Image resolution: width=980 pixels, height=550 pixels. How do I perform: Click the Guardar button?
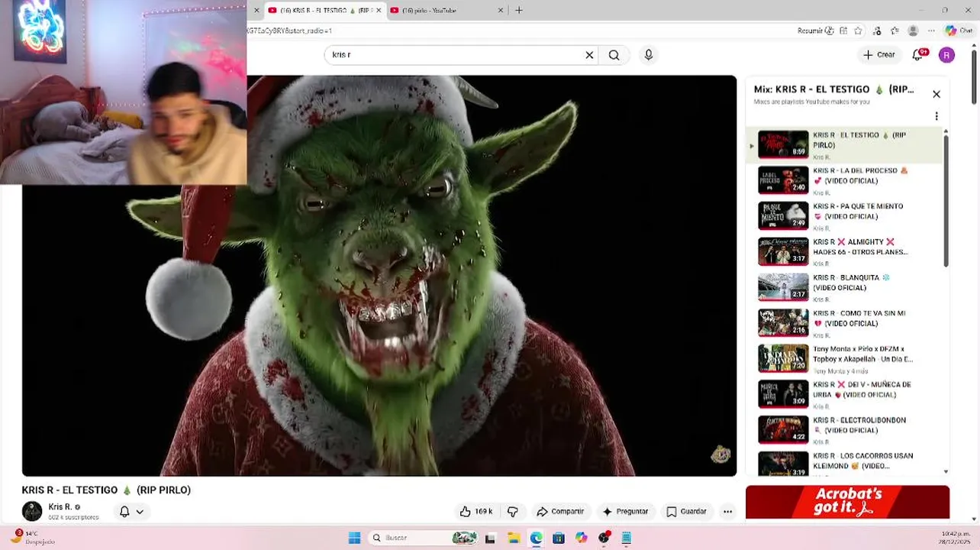pos(686,512)
